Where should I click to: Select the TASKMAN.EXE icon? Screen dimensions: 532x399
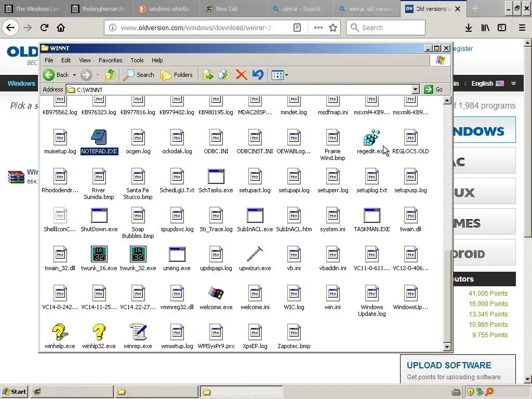click(x=371, y=215)
